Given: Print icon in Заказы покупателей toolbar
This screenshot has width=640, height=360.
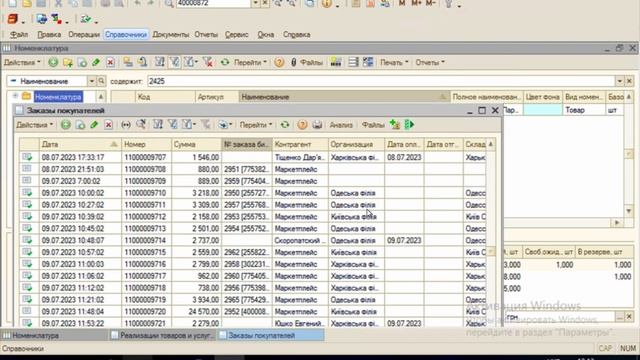Looking at the screenshot, I should pyautogui.click(x=317, y=125).
